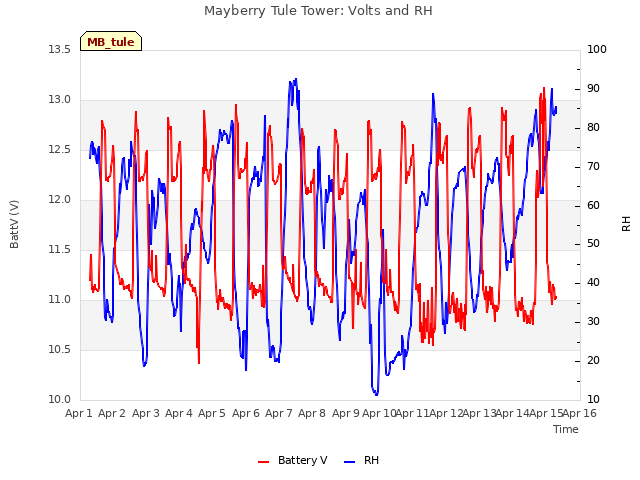This screenshot has width=640, height=480.
Task: Click the 'Apr 13' date label
Action: tap(479, 414)
